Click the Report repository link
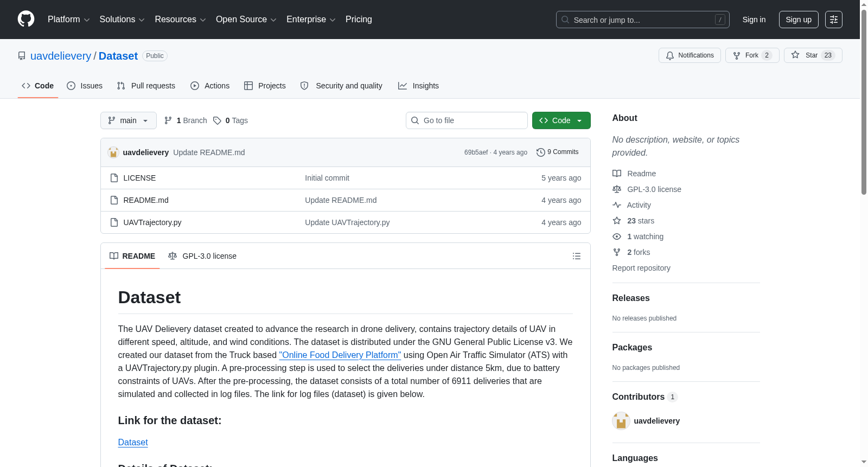 (641, 268)
